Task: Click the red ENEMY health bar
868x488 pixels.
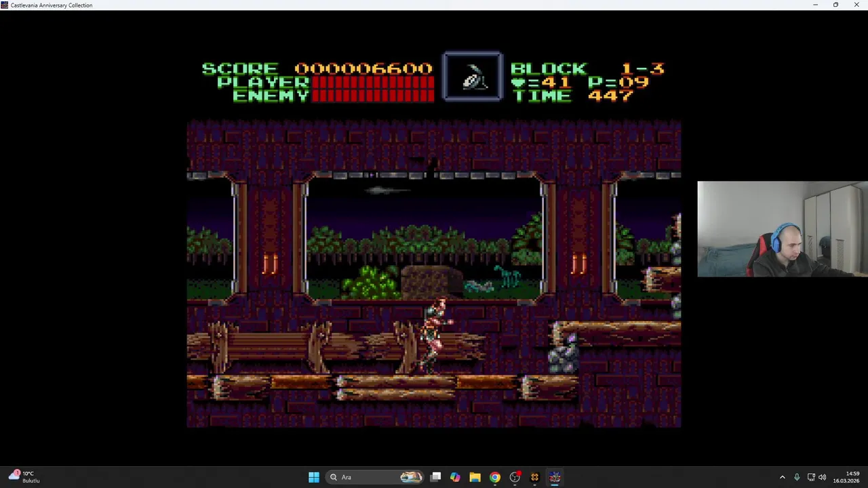Action: 373,96
